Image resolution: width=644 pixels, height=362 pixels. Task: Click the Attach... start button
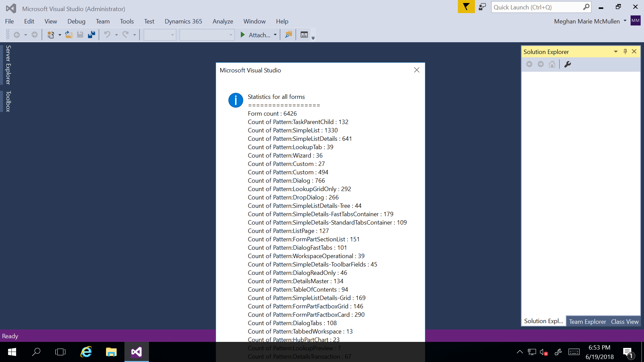point(256,35)
